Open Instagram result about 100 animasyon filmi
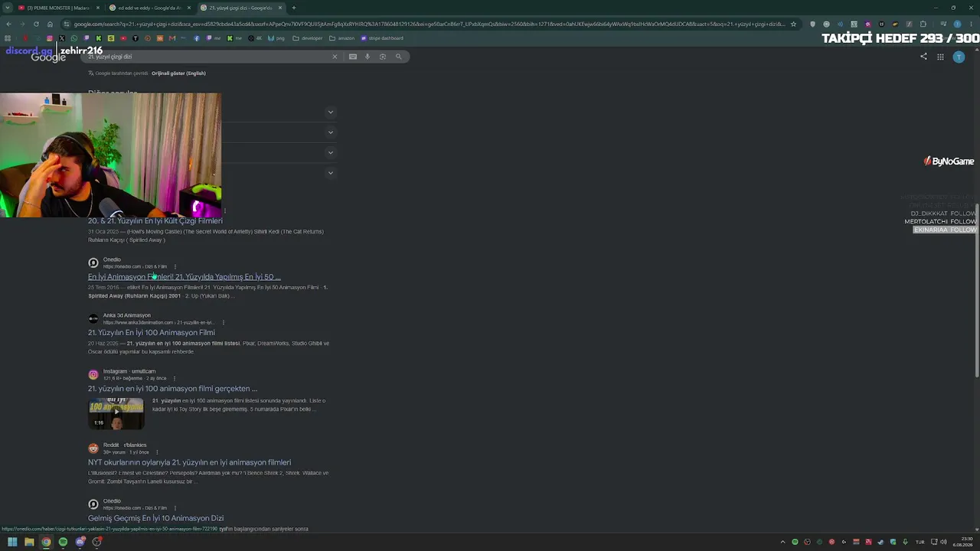Image resolution: width=980 pixels, height=551 pixels. (172, 389)
